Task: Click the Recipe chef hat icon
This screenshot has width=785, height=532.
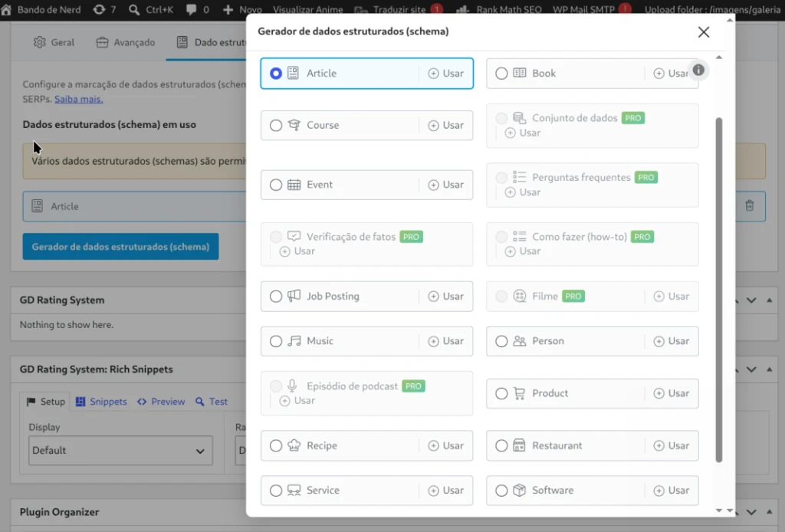Action: 294,445
